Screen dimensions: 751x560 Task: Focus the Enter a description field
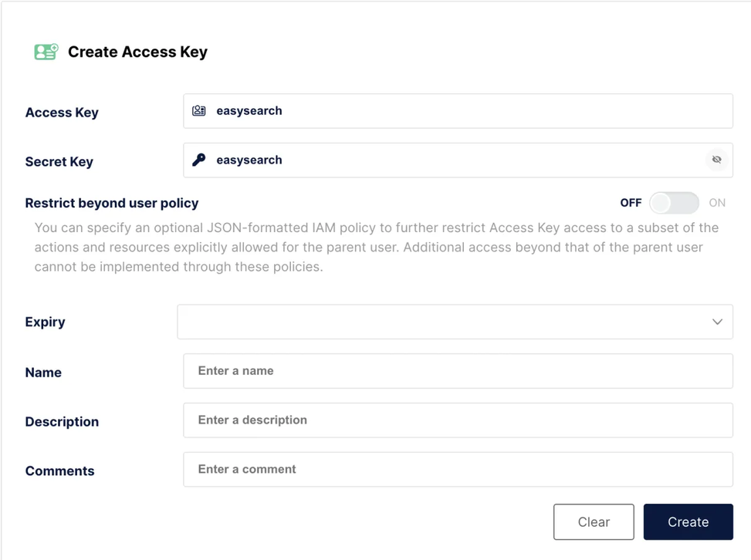[x=458, y=420]
